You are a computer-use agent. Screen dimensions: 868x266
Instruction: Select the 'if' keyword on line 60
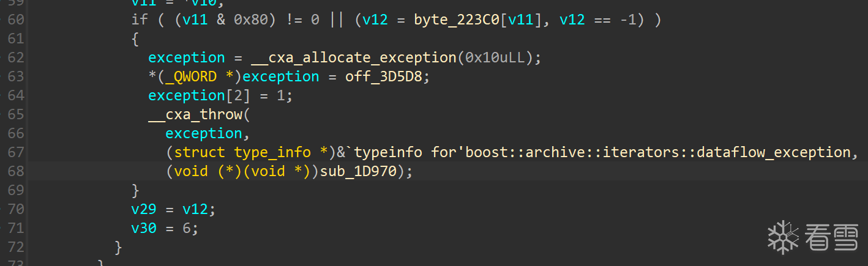pyautogui.click(x=140, y=20)
